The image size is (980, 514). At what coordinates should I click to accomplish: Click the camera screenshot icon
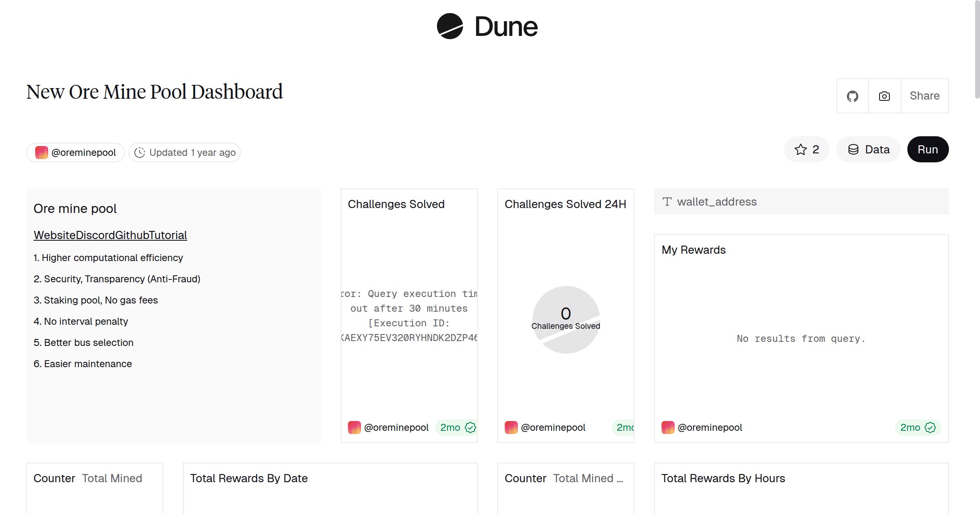click(x=884, y=96)
